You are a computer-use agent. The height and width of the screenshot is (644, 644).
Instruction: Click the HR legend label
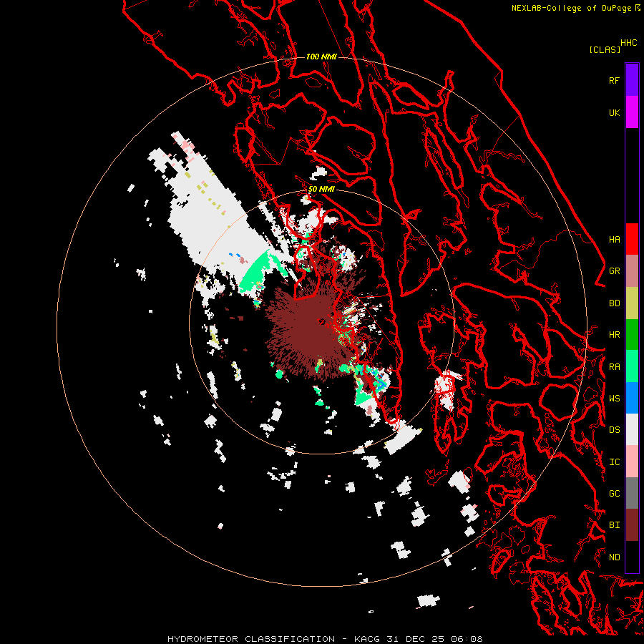tap(614, 335)
